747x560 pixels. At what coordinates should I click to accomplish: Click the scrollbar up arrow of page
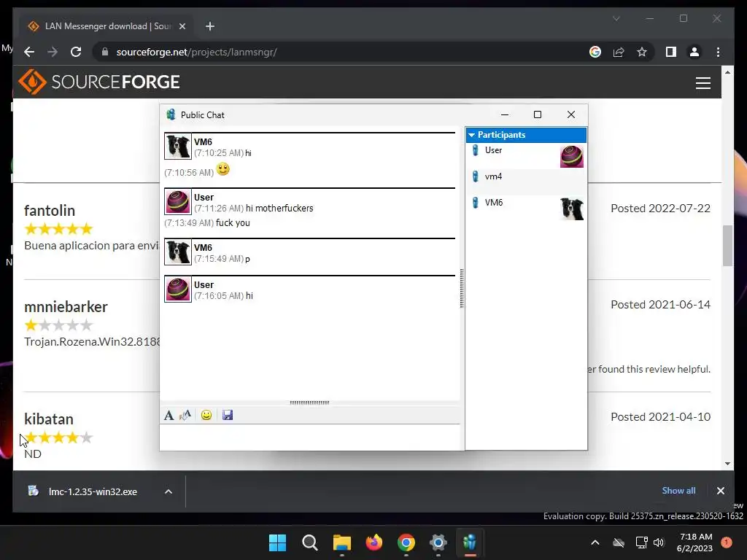click(x=727, y=72)
